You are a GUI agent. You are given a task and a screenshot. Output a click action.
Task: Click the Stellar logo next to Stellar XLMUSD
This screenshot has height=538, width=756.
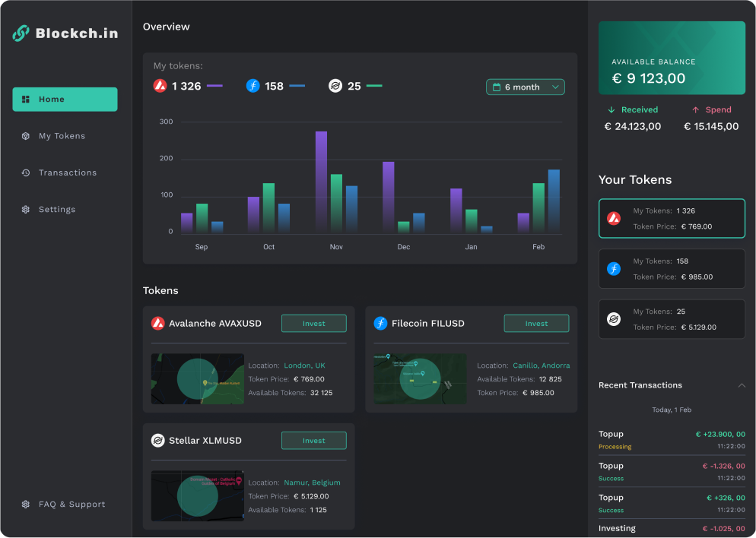point(158,440)
